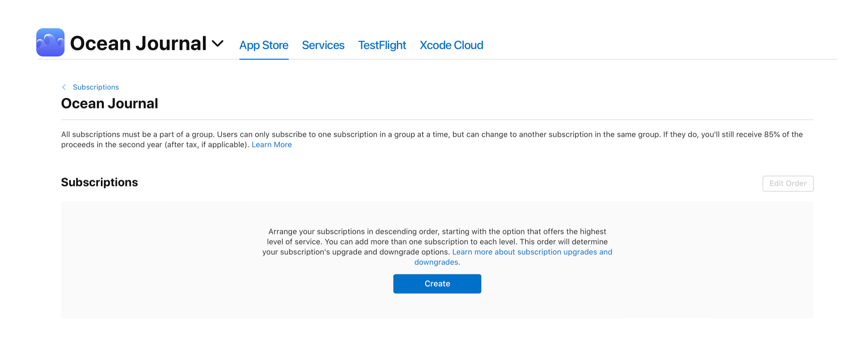
Task: Open the Services tab
Action: pos(323,45)
